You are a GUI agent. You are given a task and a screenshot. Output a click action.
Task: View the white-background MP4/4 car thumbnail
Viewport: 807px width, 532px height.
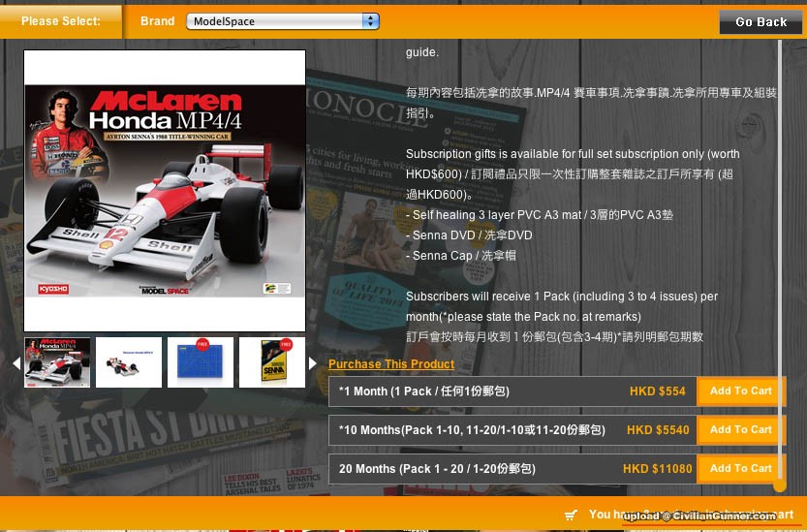pos(129,362)
